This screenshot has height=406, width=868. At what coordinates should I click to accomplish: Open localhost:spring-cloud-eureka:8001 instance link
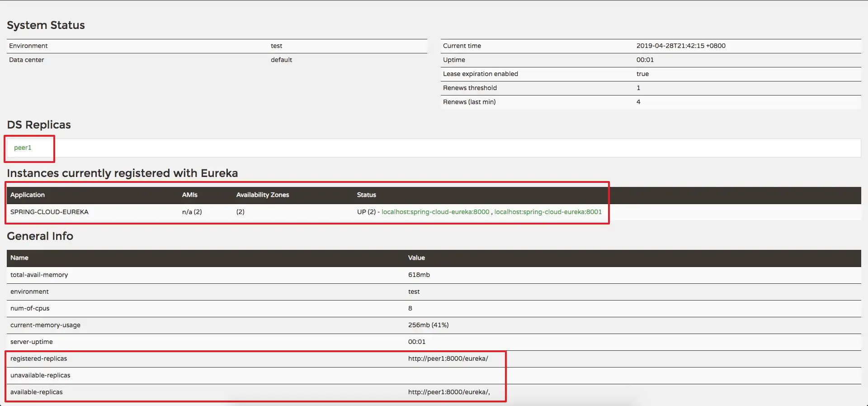548,212
